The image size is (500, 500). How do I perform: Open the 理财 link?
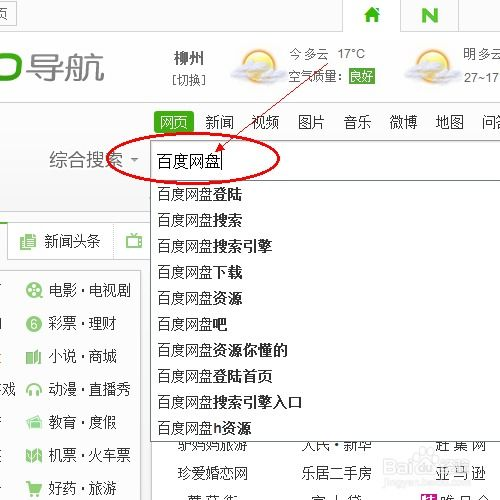(102, 324)
